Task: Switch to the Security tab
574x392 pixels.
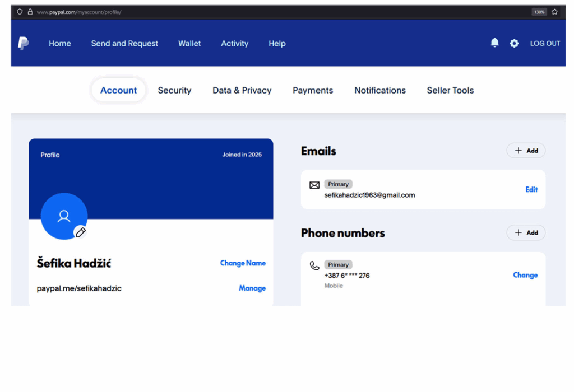Action: pyautogui.click(x=174, y=90)
